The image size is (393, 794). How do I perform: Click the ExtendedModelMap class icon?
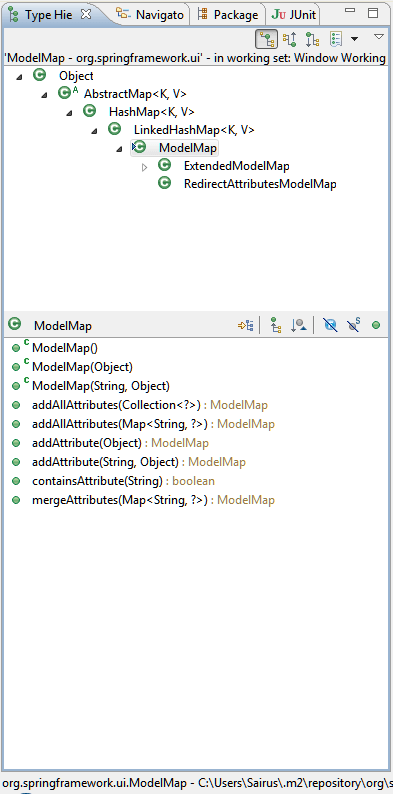164,165
